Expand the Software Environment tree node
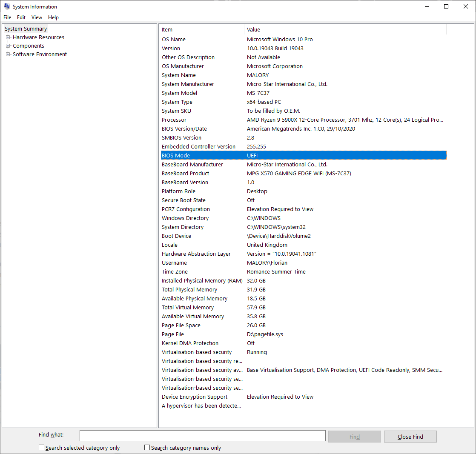The image size is (476, 454). [x=9, y=54]
